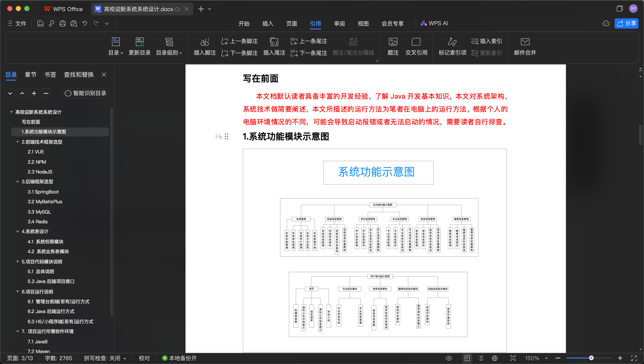644x364 pixels.
Task: Click 标记索引项 (mark index entry)
Action: coord(453,46)
